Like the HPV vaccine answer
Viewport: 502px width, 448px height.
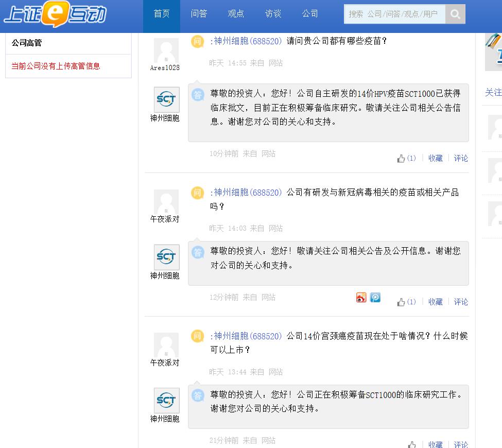pyautogui.click(x=402, y=159)
